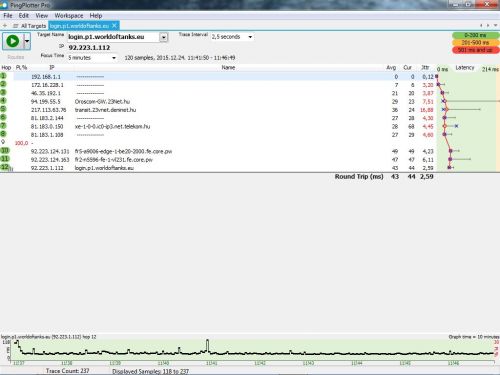Open the Workspace menu
This screenshot has width=500, height=375.
(x=69, y=16)
